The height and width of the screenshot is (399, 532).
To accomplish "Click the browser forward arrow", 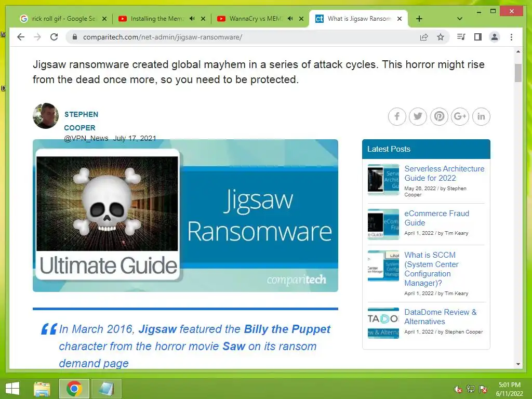I will [37, 37].
